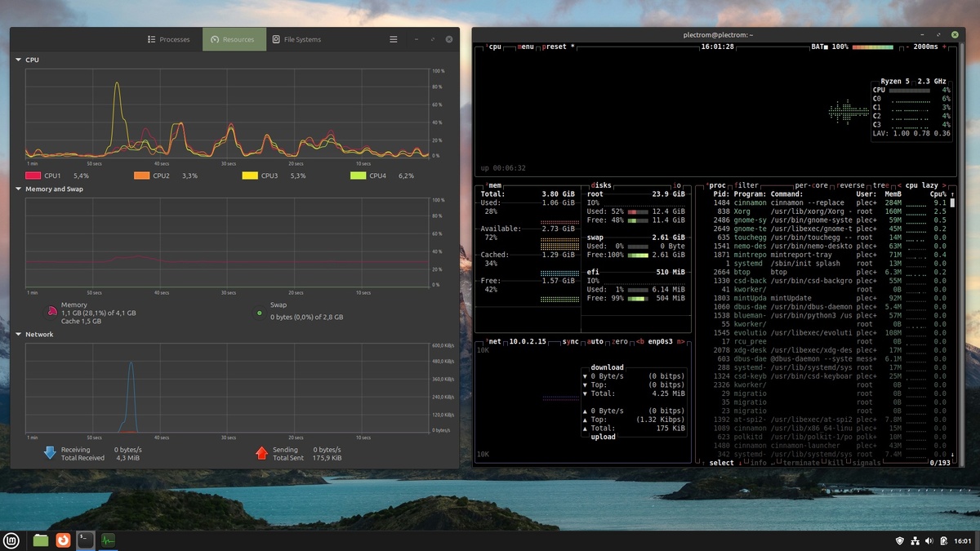Screen dimensions: 980x551
Task: Click the Swap pie chart icon
Action: [260, 312]
